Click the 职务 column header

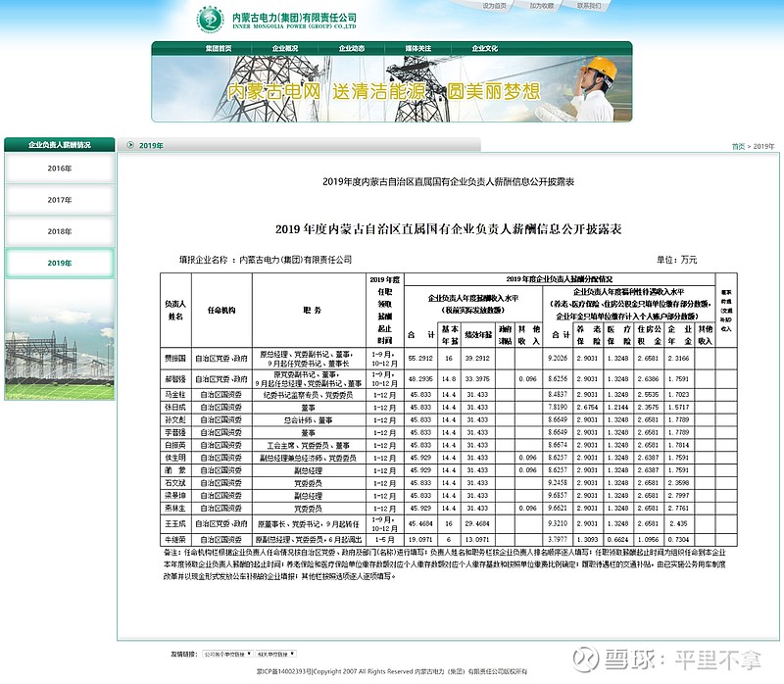click(310, 310)
